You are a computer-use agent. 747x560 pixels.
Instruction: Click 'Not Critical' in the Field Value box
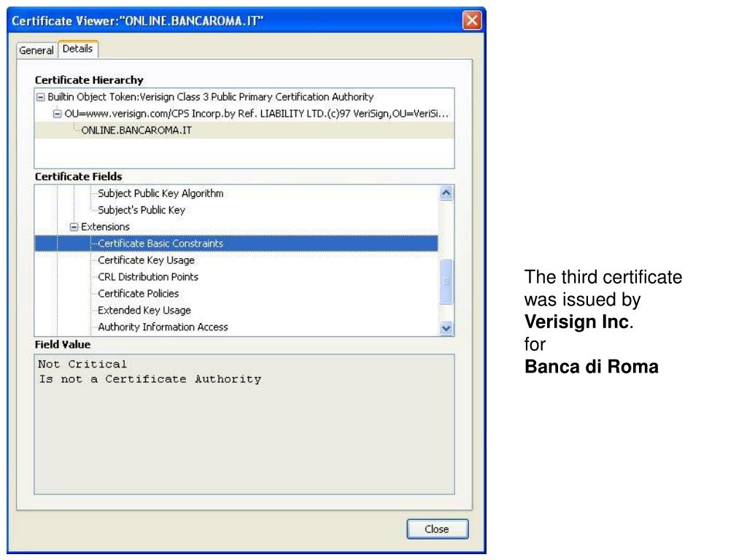[x=82, y=365]
